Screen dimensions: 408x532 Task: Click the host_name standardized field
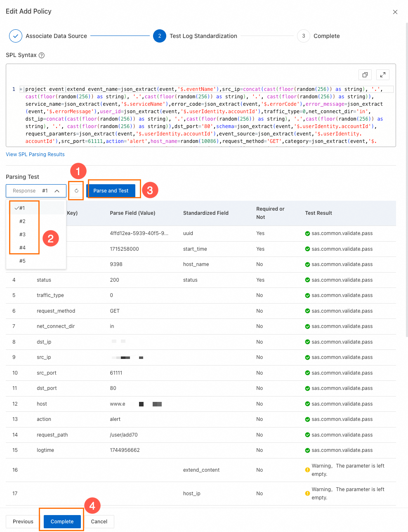(x=196, y=264)
